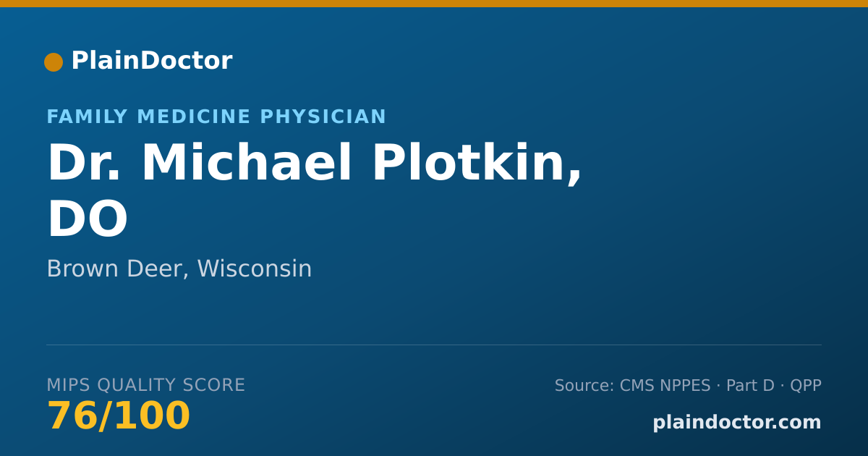Screen dimensions: 868x456
Task: Click the Brown Deer, Wisconsin location text
Action: point(179,269)
